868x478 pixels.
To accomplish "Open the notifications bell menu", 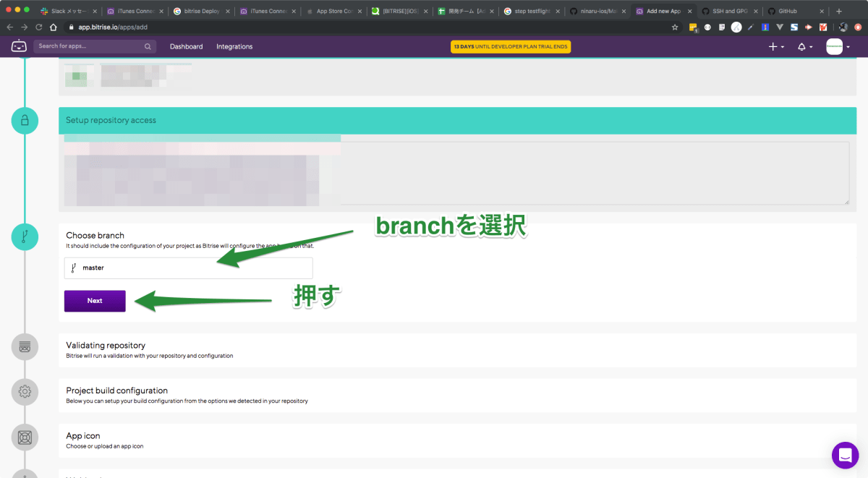I will coord(805,46).
